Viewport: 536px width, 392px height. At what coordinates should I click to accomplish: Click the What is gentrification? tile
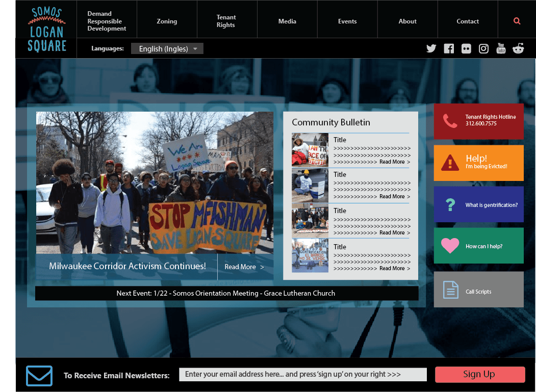[478, 204]
